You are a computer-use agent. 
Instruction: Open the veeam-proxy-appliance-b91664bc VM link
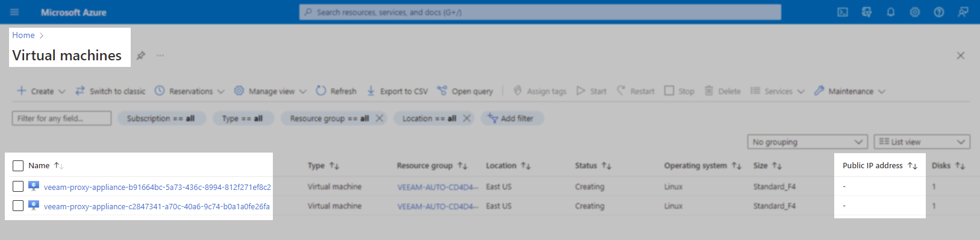click(157, 187)
